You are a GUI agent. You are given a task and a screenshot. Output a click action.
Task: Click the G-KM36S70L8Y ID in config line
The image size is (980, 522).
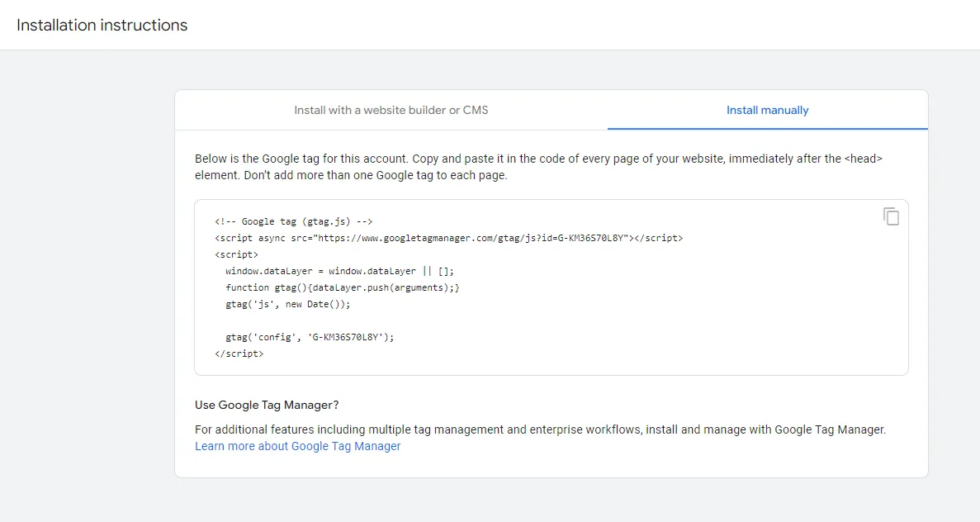[347, 337]
